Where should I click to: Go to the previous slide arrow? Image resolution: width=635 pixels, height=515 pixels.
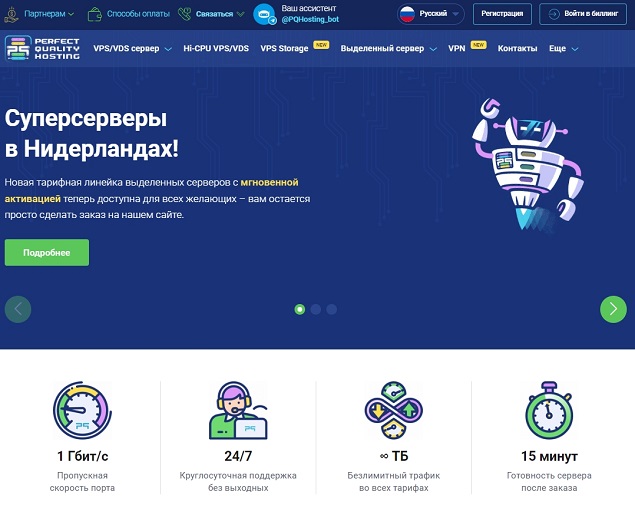point(18,309)
